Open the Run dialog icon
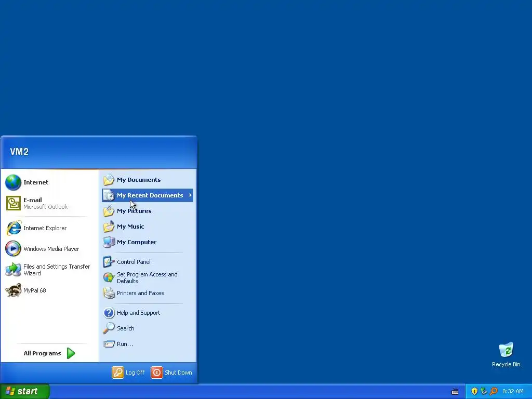This screenshot has width=532, height=399. tap(109, 344)
